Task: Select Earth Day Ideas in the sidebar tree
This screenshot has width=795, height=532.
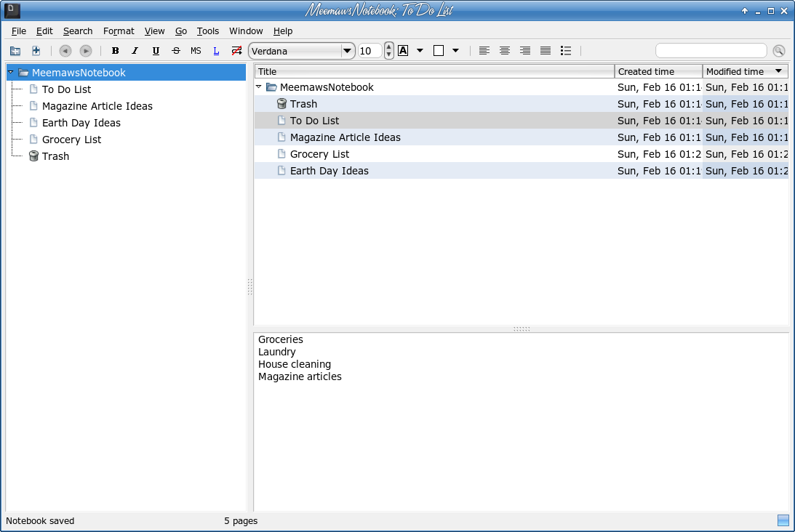Action: click(x=81, y=123)
